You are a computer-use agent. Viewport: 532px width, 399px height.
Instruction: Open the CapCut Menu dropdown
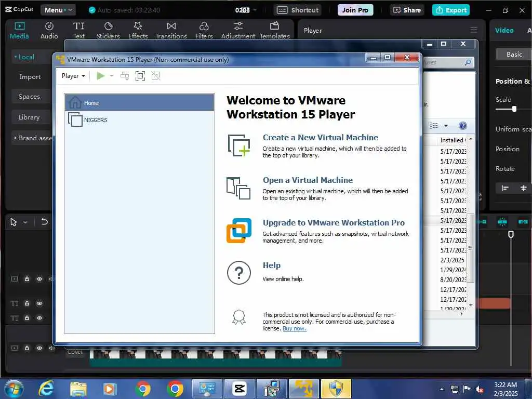pyautogui.click(x=58, y=10)
